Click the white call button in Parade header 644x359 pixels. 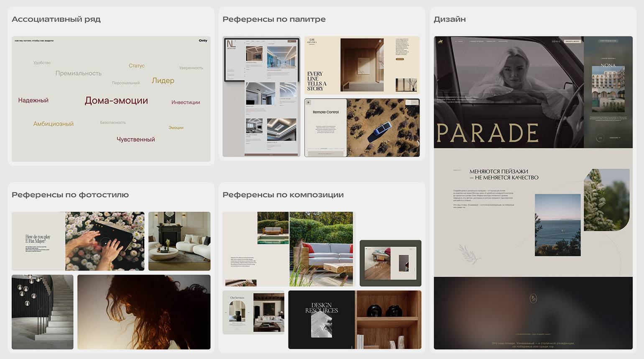(x=572, y=41)
